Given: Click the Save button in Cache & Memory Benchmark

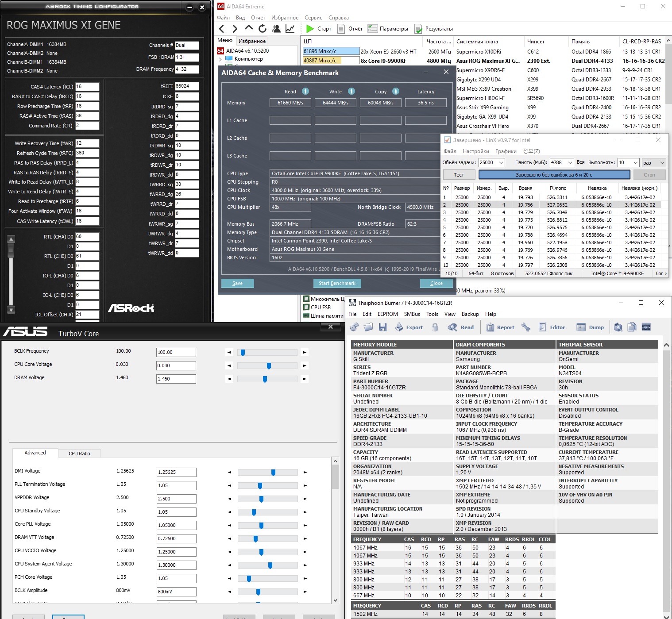Looking at the screenshot, I should coord(238,283).
